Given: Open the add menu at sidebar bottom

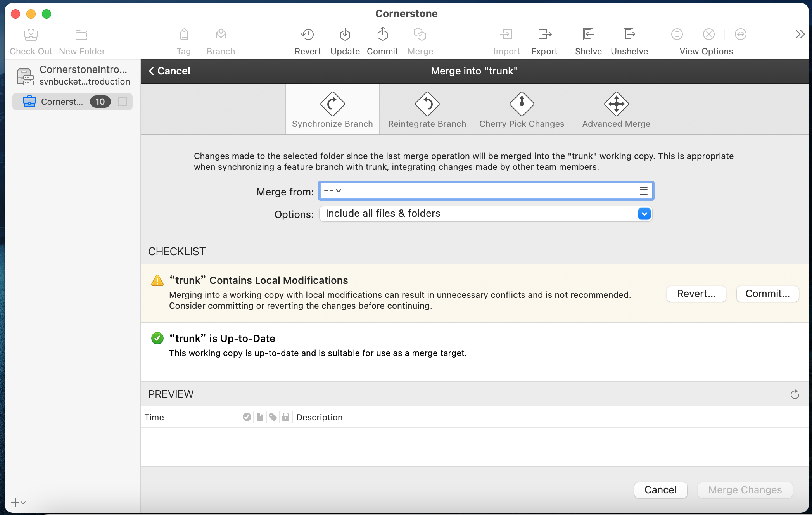Looking at the screenshot, I should point(18,503).
